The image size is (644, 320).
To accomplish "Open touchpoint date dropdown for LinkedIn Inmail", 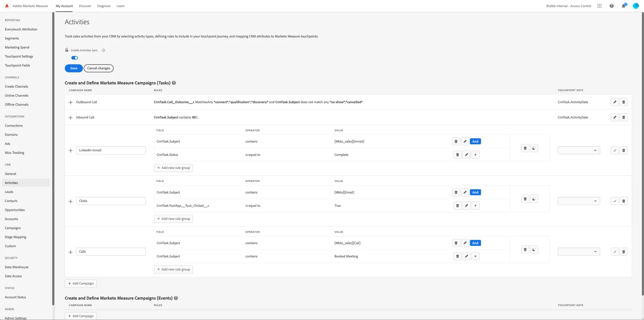I will pos(579,151).
